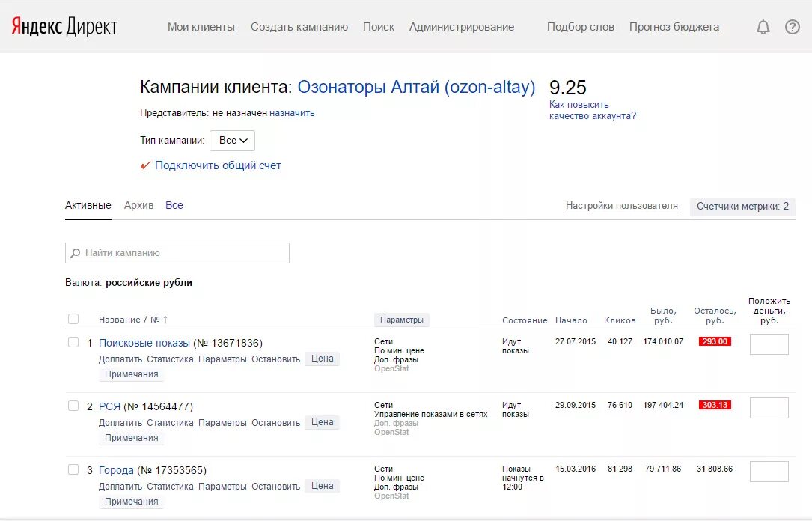Click the Параметры column header button
The height and width of the screenshot is (521, 812).
(402, 320)
